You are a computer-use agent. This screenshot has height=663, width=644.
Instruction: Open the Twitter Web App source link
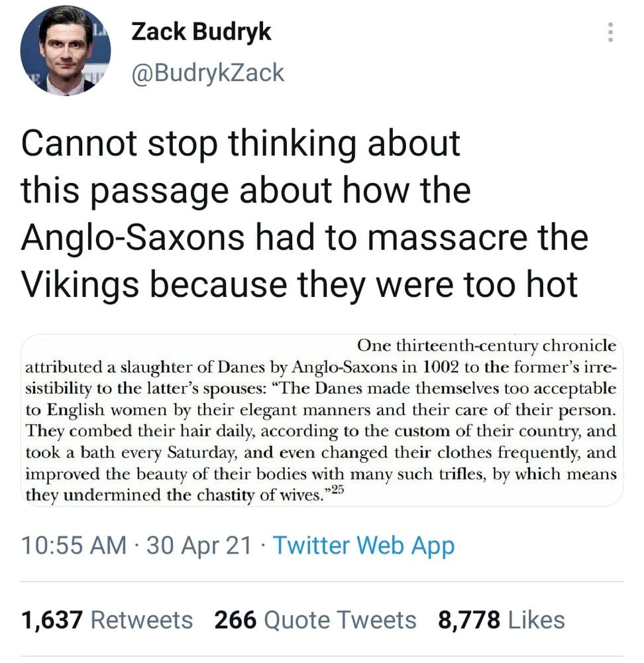364,546
